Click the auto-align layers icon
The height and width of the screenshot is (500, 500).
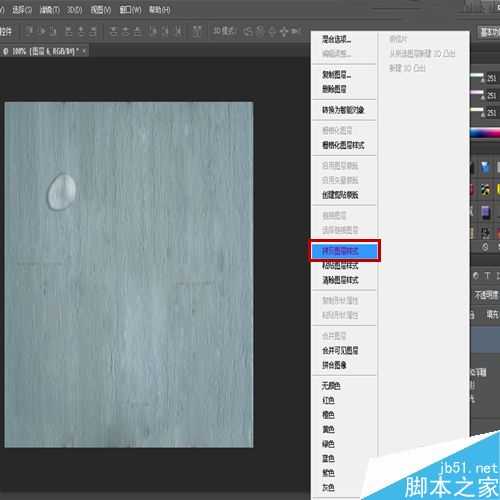[x=197, y=32]
